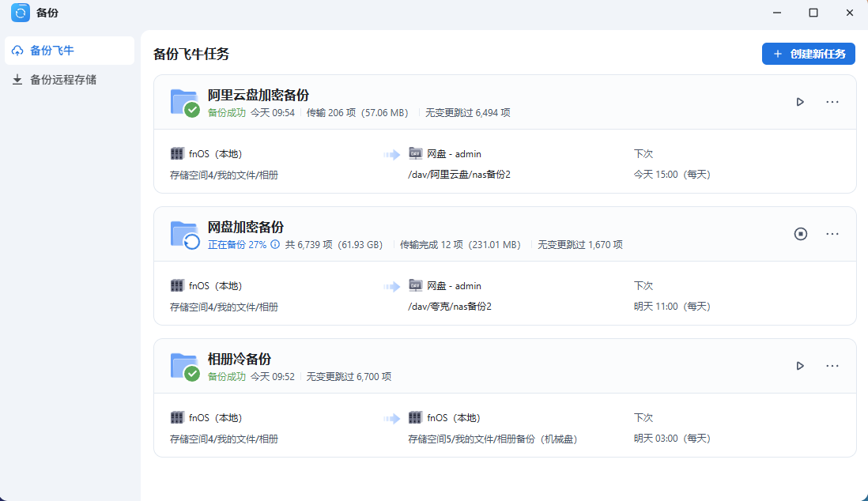The width and height of the screenshot is (868, 501).
Task: Stop the running 网盘加密备份 task
Action: coord(801,234)
